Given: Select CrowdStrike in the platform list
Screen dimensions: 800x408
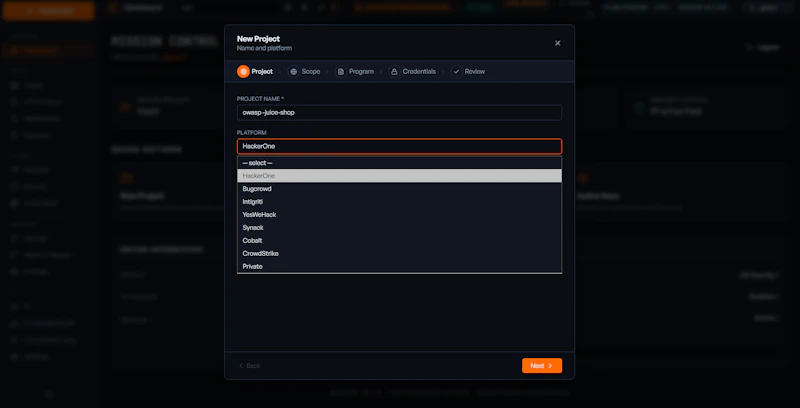Looking at the screenshot, I should (x=399, y=253).
